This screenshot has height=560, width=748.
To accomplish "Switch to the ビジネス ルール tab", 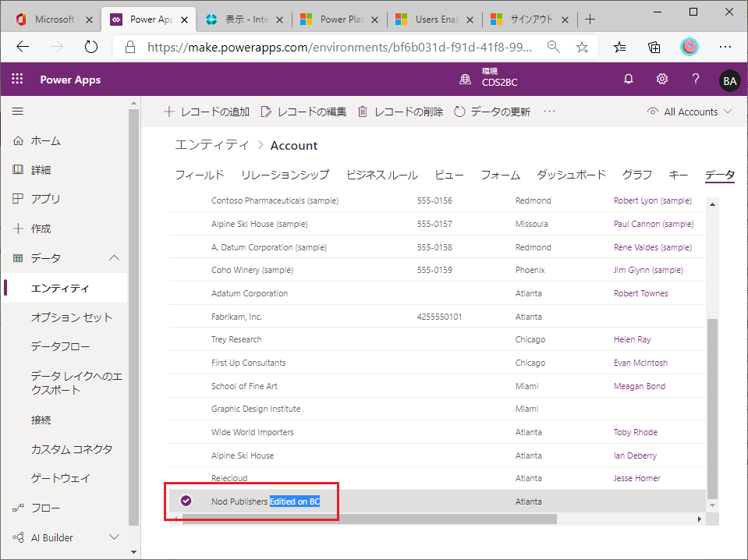I will click(381, 175).
